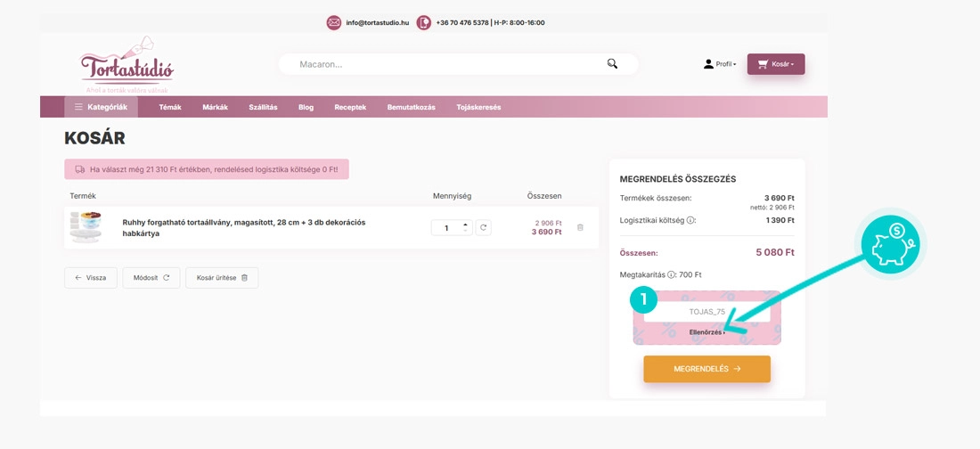Go to homepage via Tortastúdió logo
980x449 pixels.
[127, 65]
